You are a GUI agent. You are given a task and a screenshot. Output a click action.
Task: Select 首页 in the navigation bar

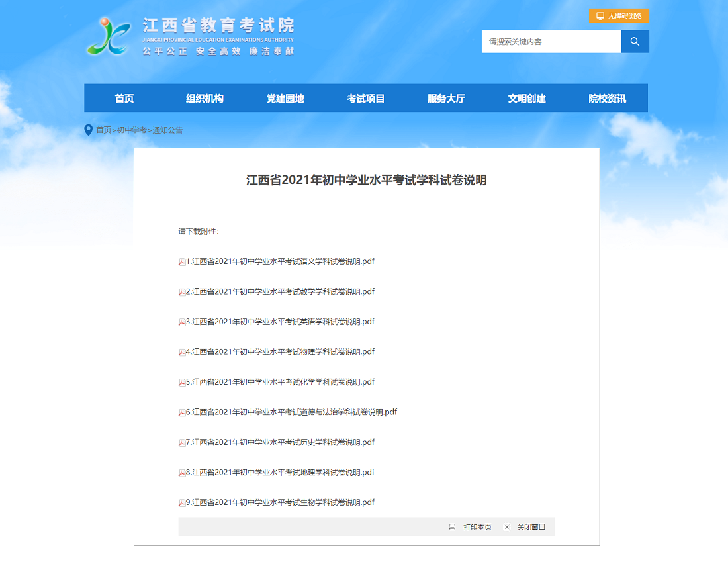pos(124,97)
